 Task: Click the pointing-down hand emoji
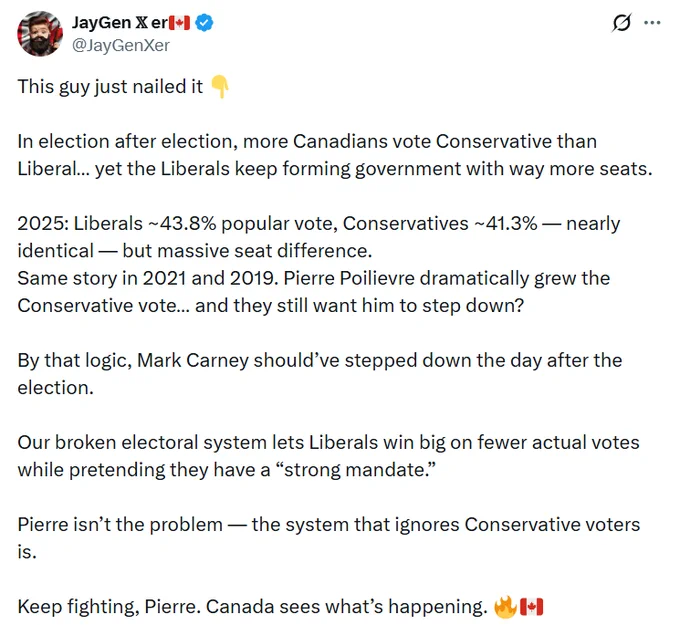[x=220, y=87]
